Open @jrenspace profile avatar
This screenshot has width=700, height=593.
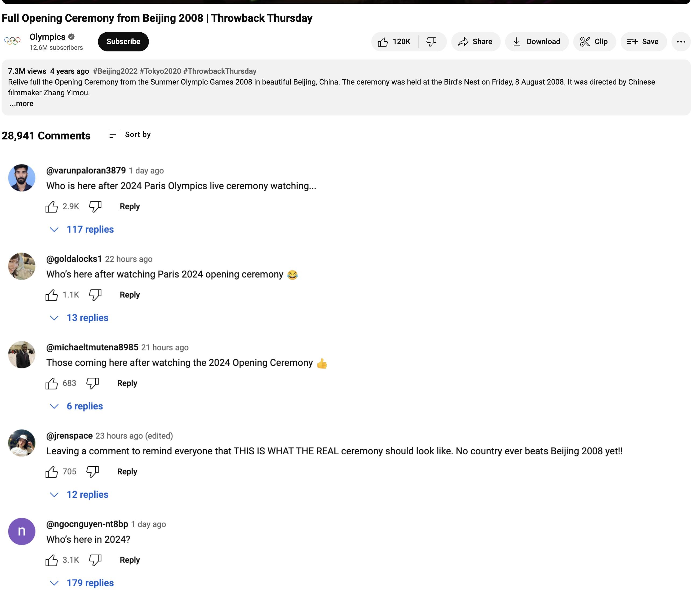pos(22,443)
